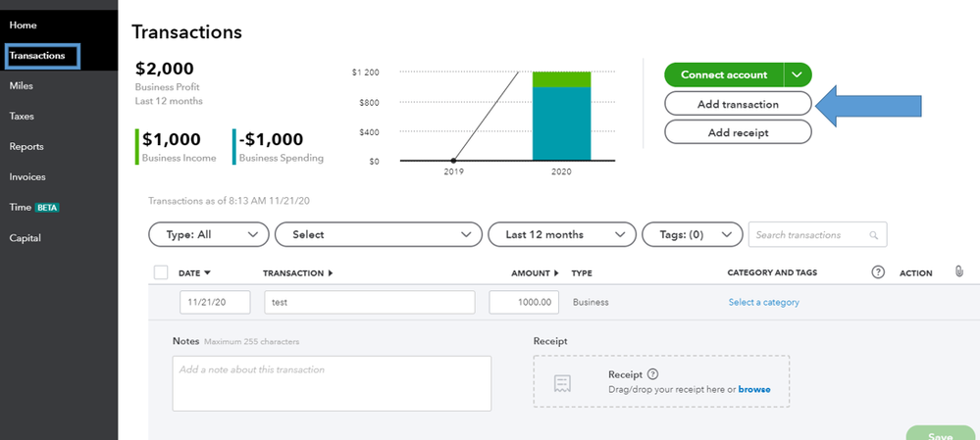Click the Select a category link

[763, 303]
